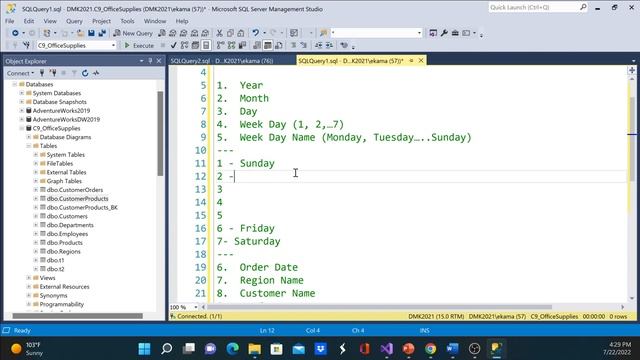640x360 pixels.
Task: Click the Uncomment selected lines icon
Action: coord(304,45)
